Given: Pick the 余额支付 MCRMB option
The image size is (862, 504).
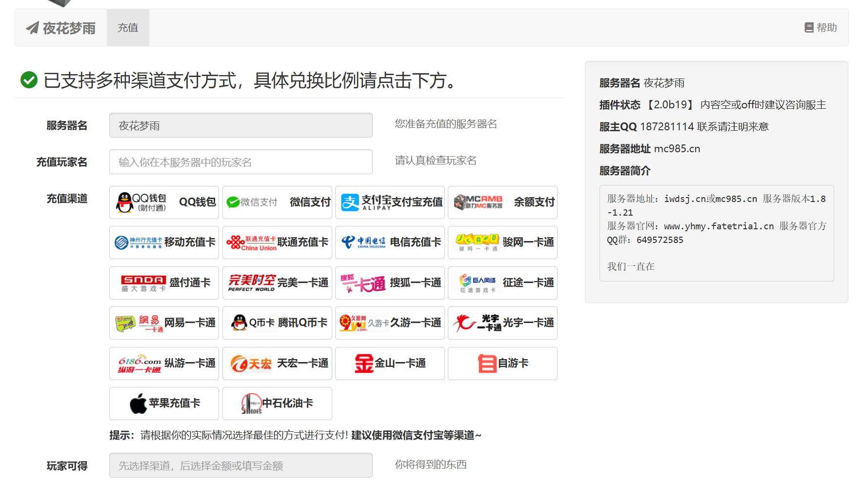Looking at the screenshot, I should click(502, 202).
